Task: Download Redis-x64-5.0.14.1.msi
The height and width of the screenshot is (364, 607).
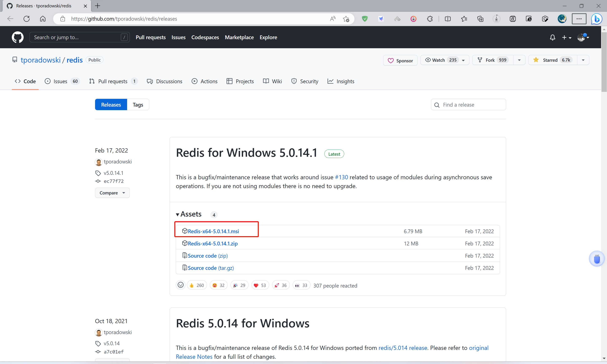Action: coord(213,231)
